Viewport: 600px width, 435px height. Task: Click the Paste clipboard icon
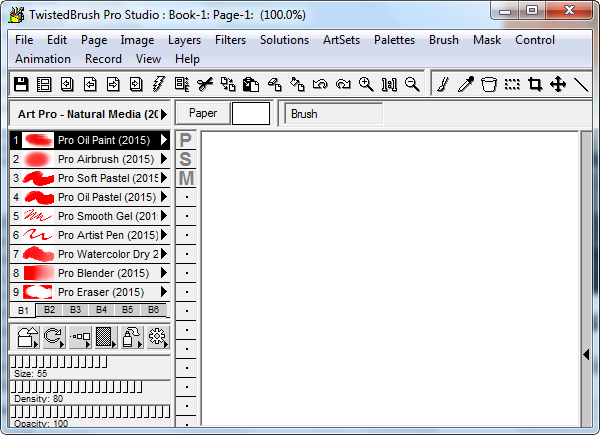tap(251, 84)
